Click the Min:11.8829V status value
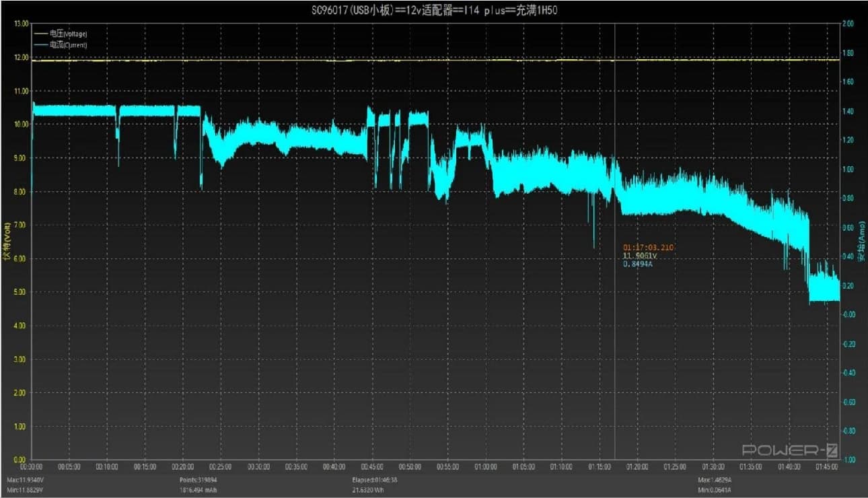 pos(25,490)
